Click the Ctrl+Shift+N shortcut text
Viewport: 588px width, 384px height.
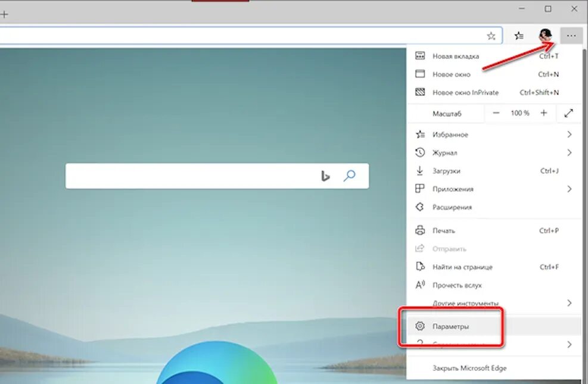click(x=539, y=92)
